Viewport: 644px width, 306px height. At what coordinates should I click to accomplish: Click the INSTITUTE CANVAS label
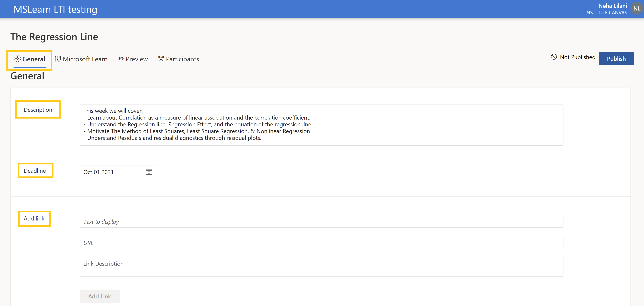click(606, 13)
